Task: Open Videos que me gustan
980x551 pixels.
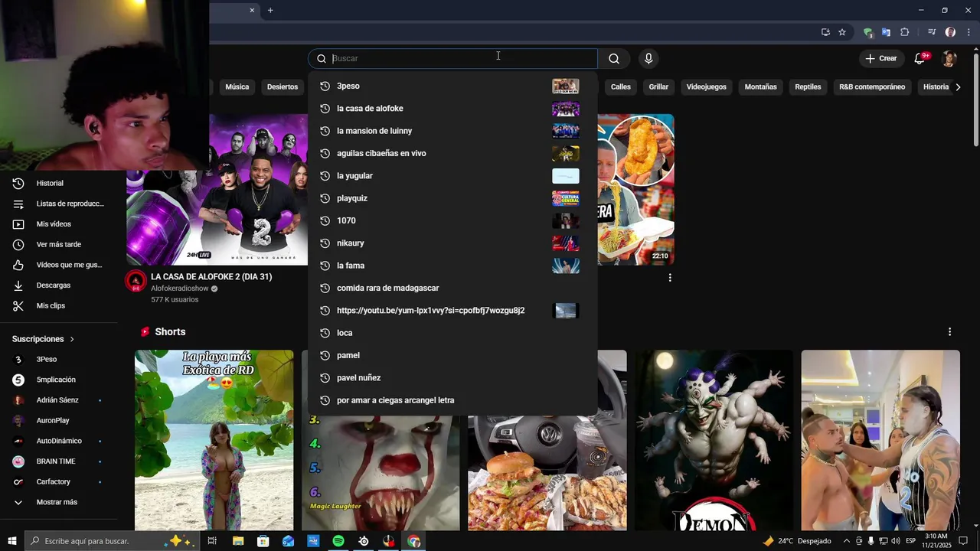Action: (x=57, y=265)
